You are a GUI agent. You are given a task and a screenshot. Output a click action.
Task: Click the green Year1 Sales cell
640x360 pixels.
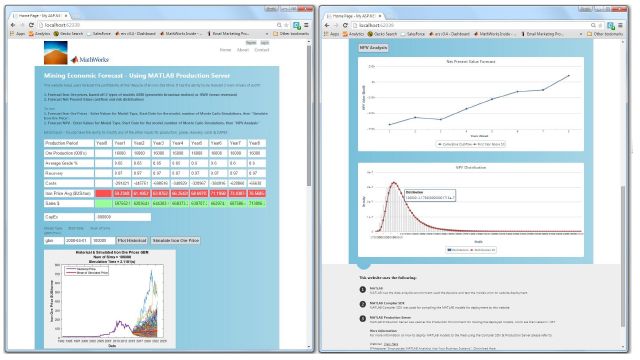point(122,203)
